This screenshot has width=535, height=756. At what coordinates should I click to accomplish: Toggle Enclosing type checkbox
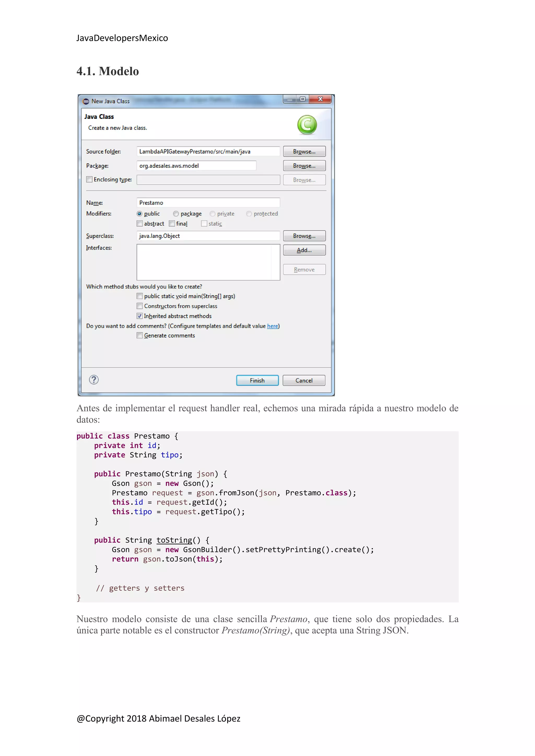tap(89, 179)
